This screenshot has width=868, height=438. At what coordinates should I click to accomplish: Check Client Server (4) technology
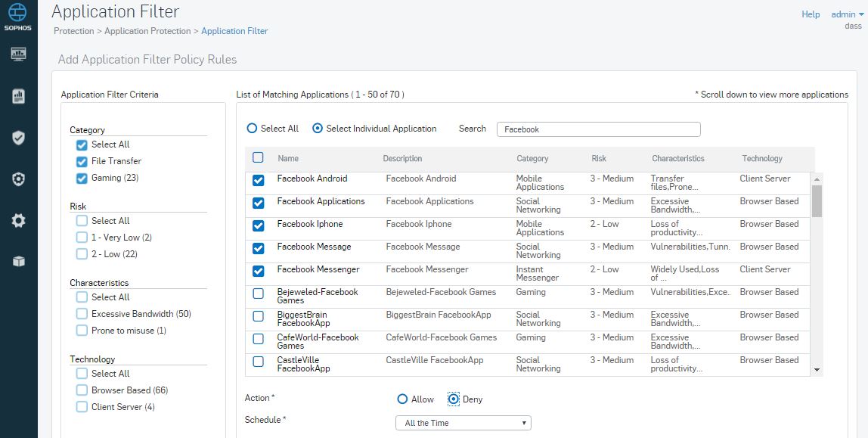[82, 407]
